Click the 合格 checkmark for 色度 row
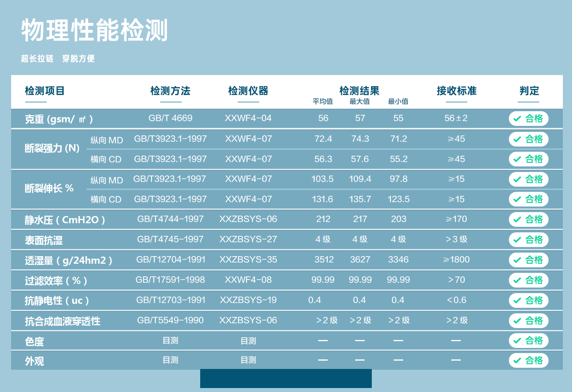Screen dimensions: 572x392 (x=528, y=341)
